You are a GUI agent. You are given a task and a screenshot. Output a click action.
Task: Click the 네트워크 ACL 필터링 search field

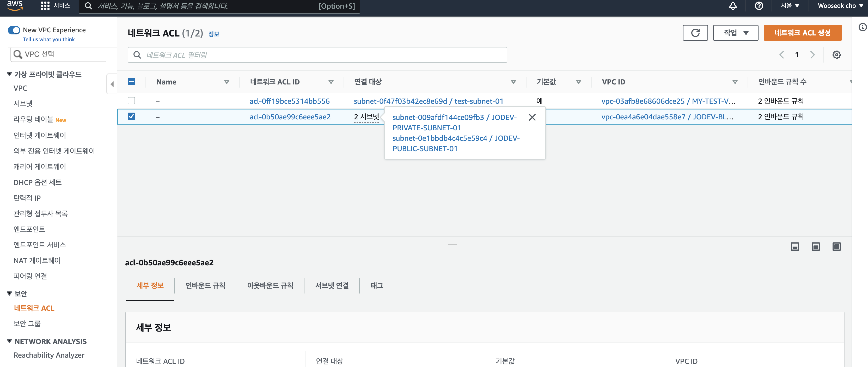[x=317, y=54]
